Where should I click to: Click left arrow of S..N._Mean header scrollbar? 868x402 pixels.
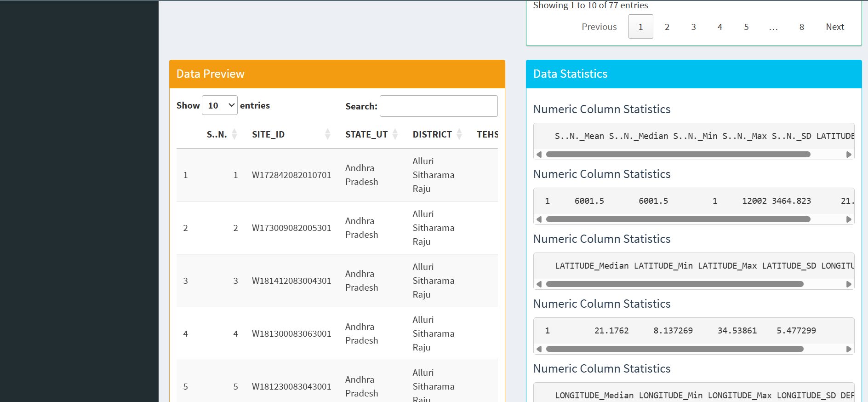[539, 155]
